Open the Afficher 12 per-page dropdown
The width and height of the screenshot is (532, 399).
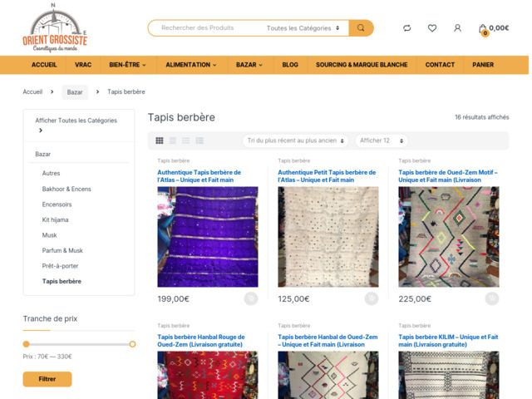pos(382,140)
